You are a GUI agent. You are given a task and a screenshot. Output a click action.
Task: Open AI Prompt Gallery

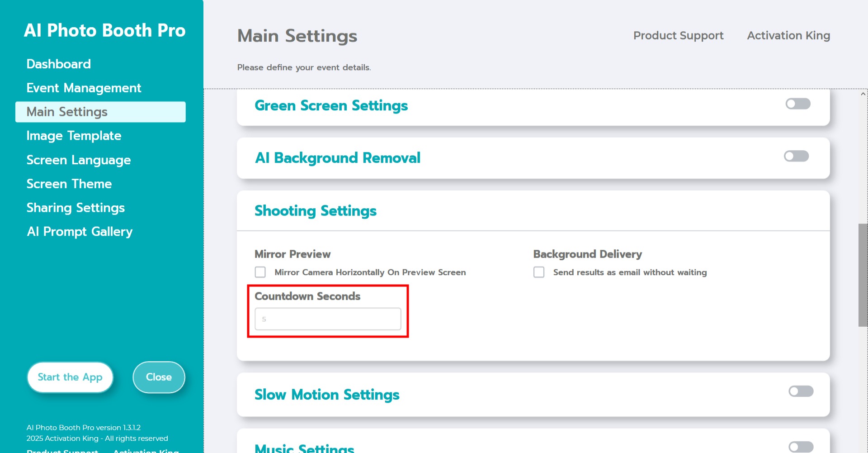point(80,232)
